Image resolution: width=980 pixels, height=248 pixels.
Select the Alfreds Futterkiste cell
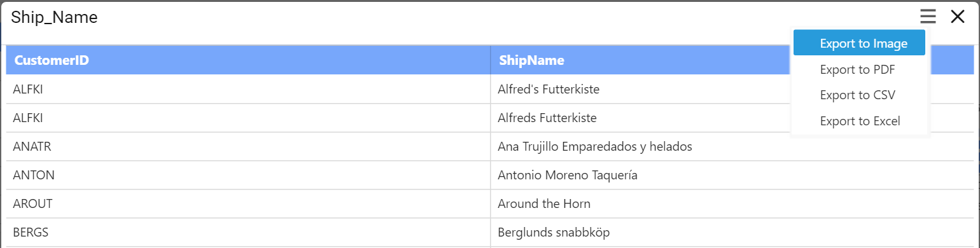point(732,118)
